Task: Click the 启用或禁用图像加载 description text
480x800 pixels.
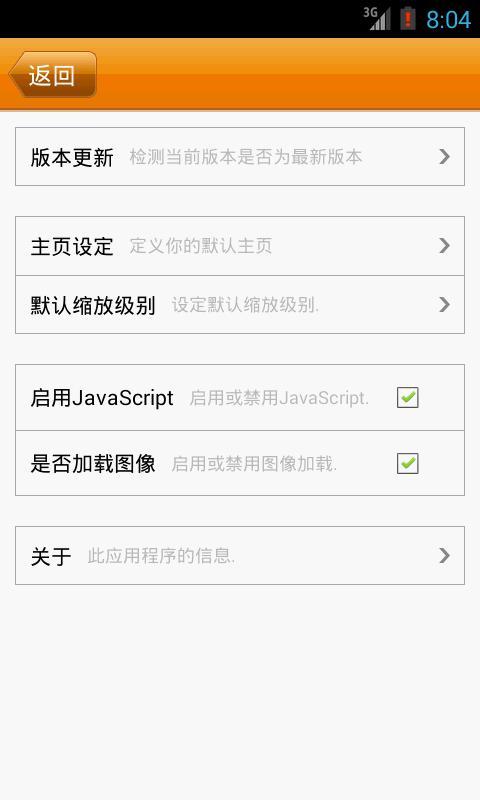Action: point(254,463)
